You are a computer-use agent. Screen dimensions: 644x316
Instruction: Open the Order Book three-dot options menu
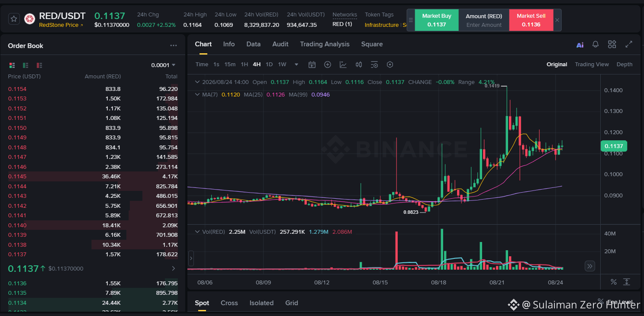(174, 45)
